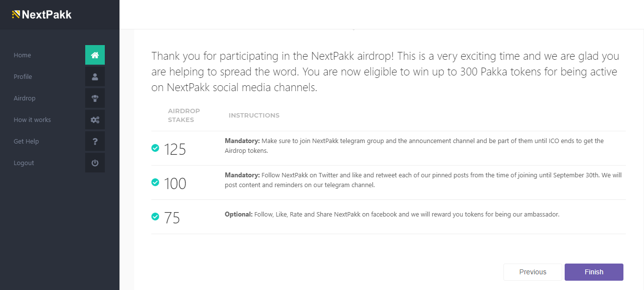Click the Finish button
The image size is (644, 290).
click(x=594, y=272)
